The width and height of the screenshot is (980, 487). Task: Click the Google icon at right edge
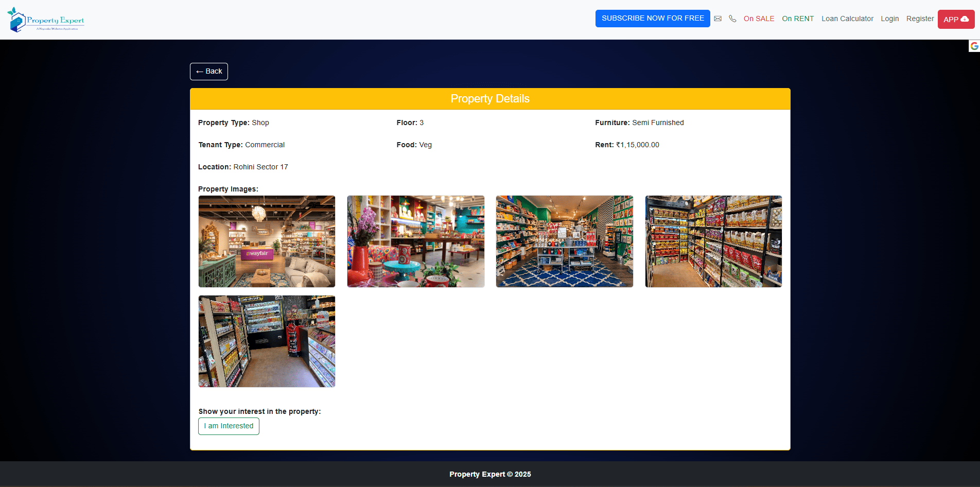[x=974, y=46]
